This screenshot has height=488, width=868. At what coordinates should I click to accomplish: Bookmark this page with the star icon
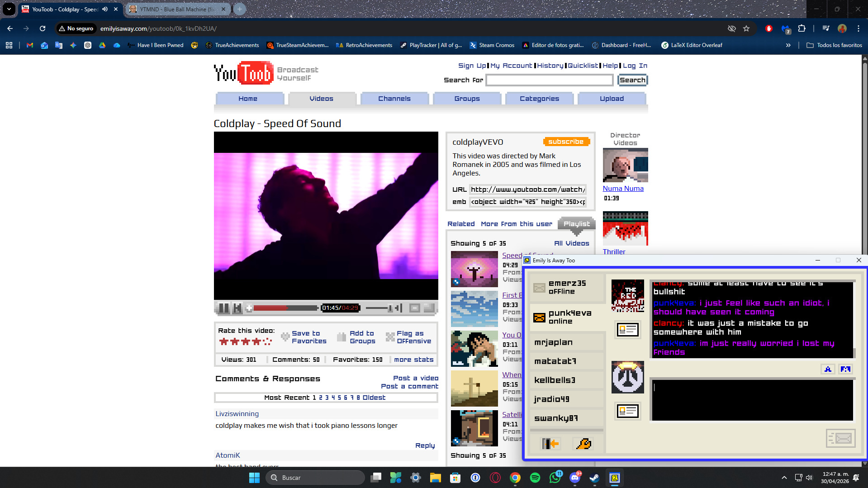click(746, 28)
